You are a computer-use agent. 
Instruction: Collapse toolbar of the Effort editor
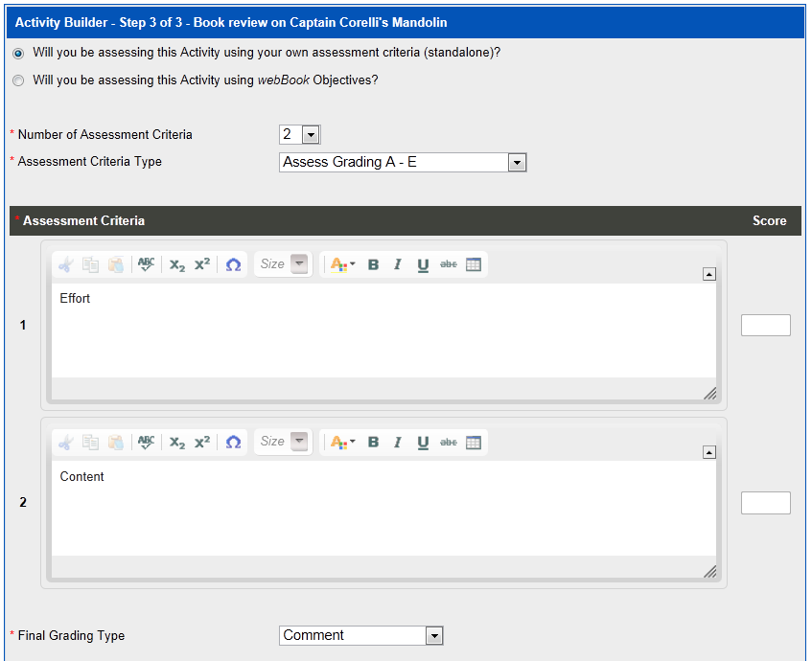coord(708,274)
